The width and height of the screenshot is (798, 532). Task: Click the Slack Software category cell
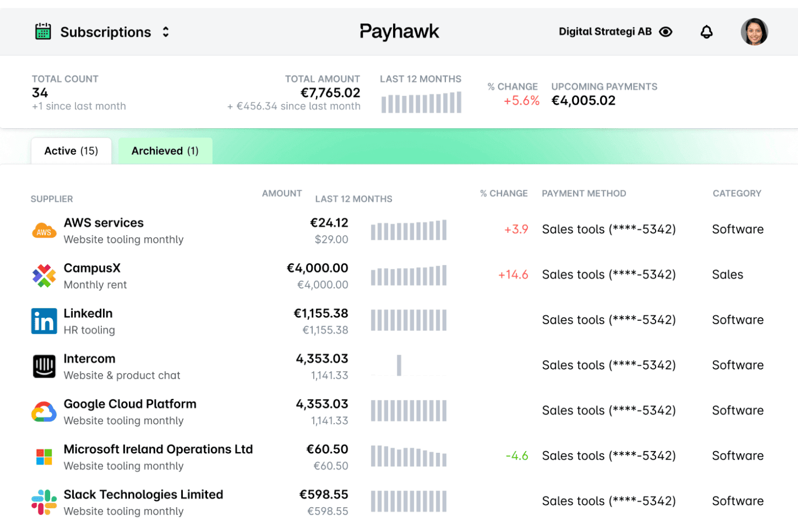click(738, 501)
